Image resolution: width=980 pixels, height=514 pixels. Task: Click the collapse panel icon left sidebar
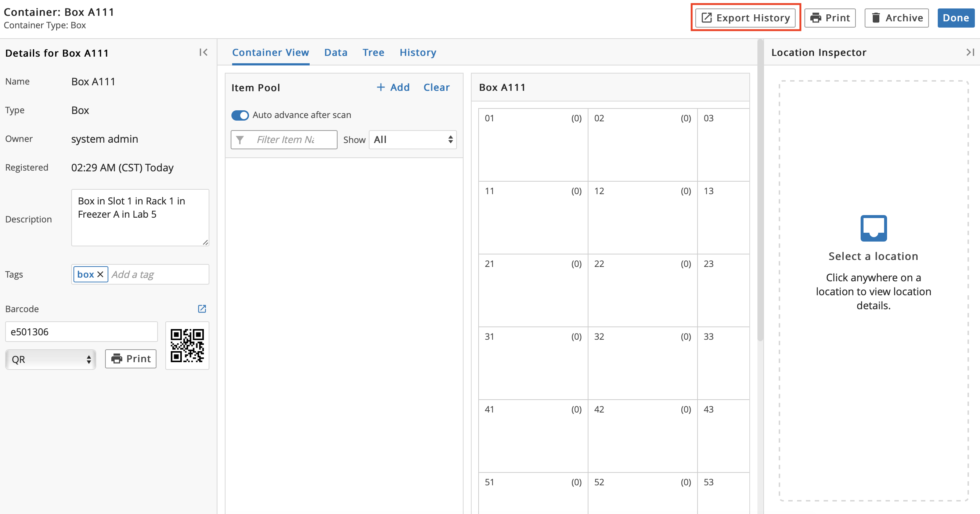pyautogui.click(x=203, y=53)
